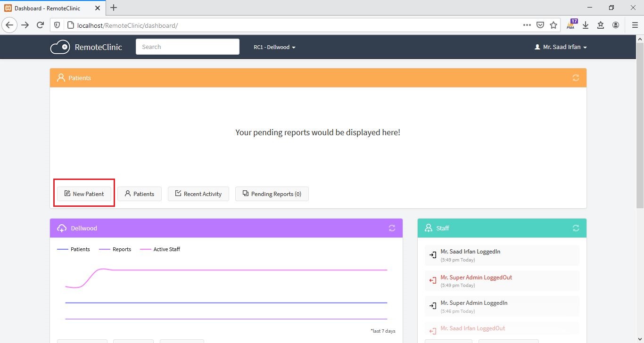Open Pending Reports (0)
Viewport: 644px width, 343px height.
[272, 194]
